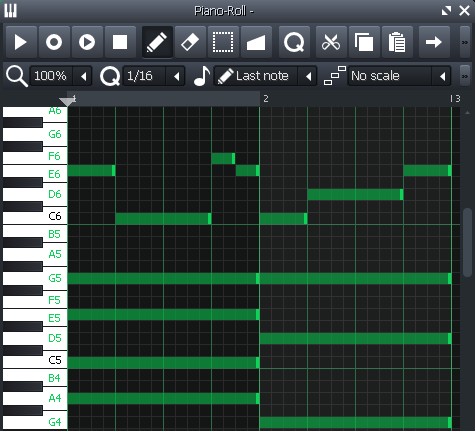The width and height of the screenshot is (475, 431).
Task: Click the magnifier zoom icon
Action: tap(17, 76)
